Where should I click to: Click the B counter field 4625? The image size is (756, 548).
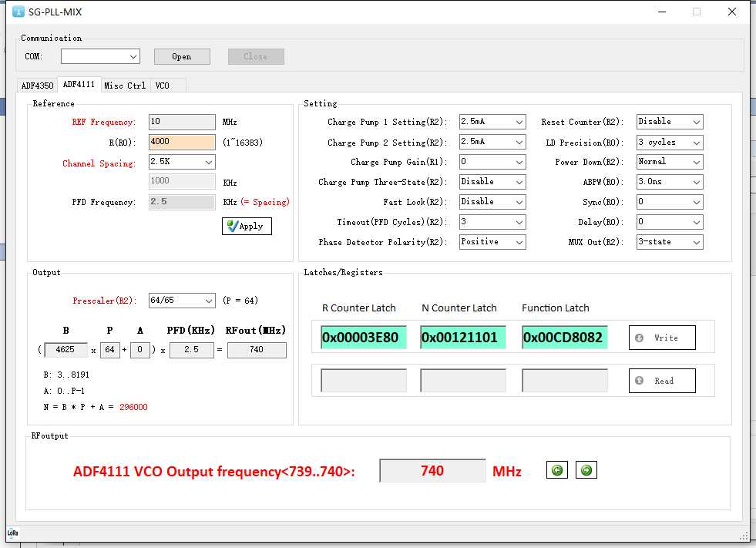point(66,350)
